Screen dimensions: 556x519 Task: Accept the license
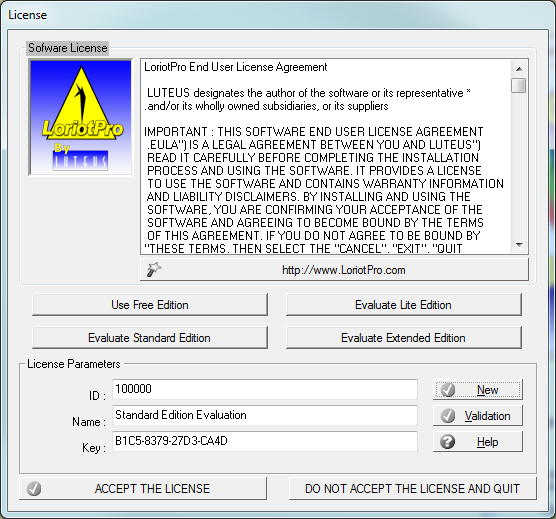point(143,489)
